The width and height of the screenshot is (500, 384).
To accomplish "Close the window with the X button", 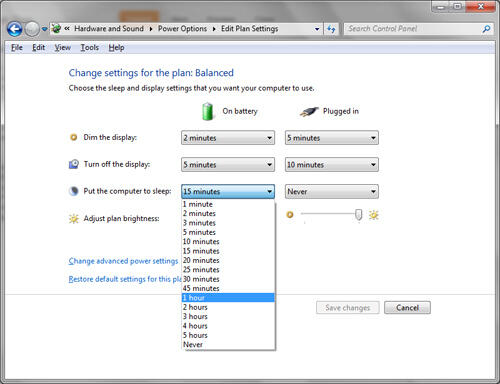I will pyautogui.click(x=480, y=6).
